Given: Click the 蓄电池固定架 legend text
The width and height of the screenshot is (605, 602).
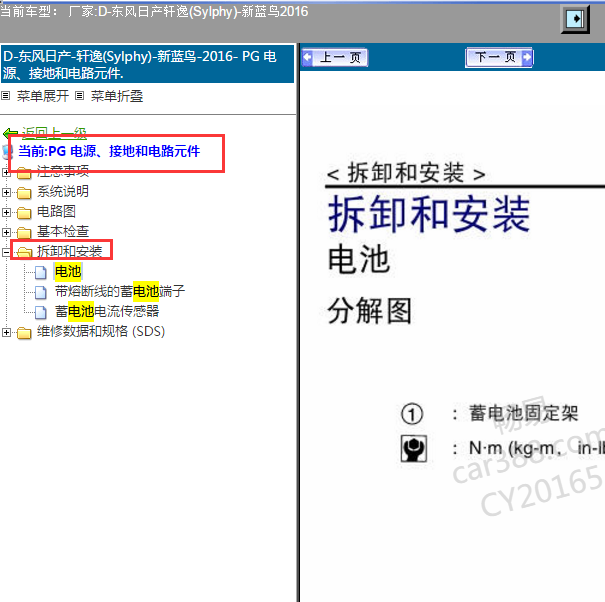Looking at the screenshot, I should point(524,413).
